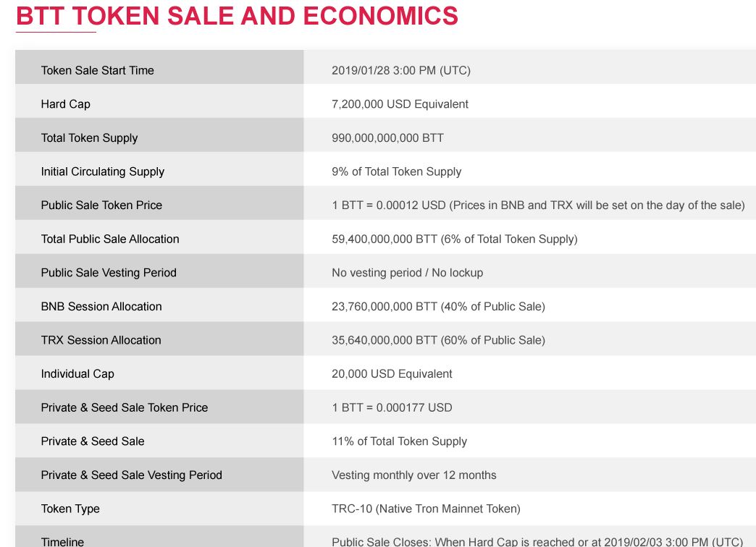
Task: Select the Timeline row label
Action: [62, 542]
